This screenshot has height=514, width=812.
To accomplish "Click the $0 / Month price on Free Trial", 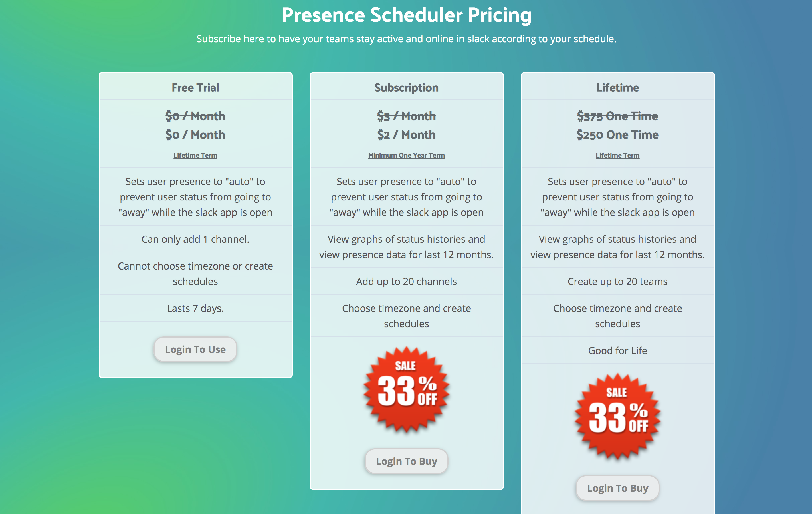I will coord(195,135).
